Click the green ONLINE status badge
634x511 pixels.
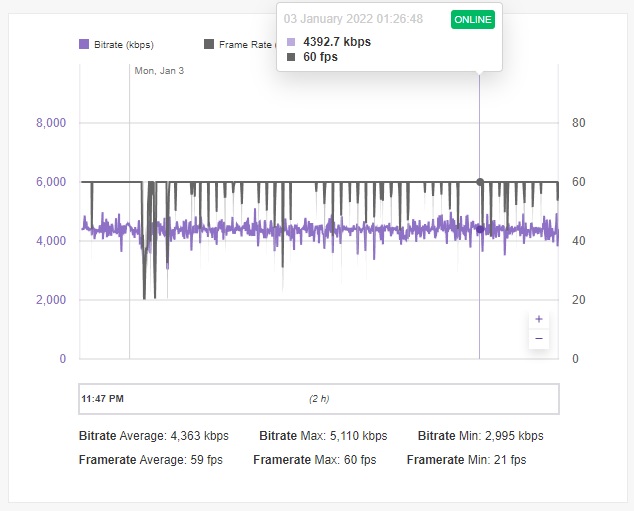pos(473,19)
